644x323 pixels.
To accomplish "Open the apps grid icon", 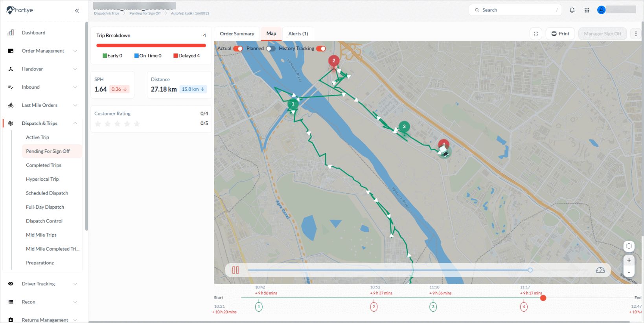I will (x=587, y=10).
